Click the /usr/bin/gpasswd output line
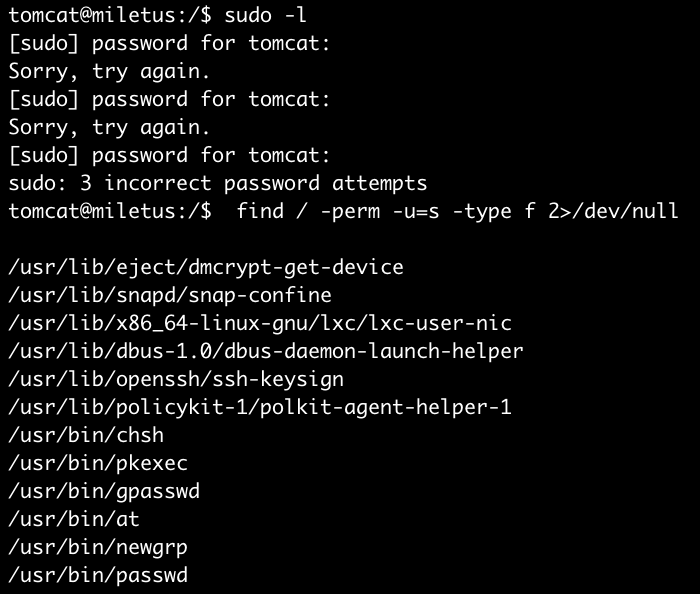The image size is (700, 594). pos(103,491)
